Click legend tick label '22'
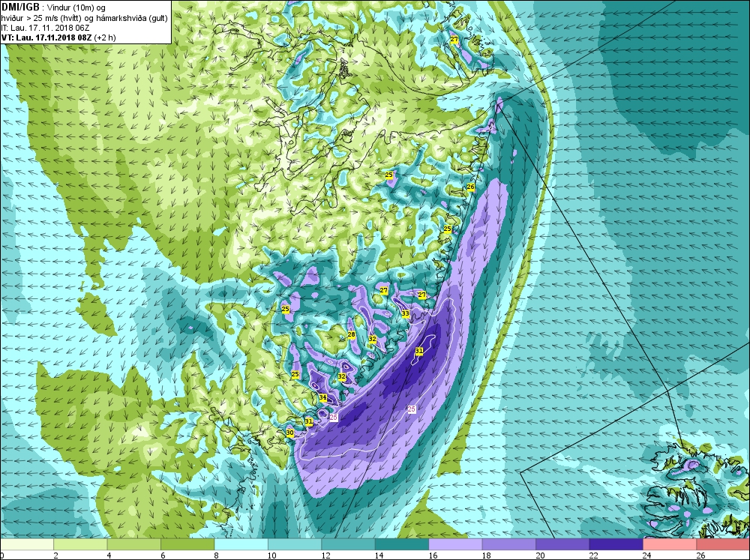The width and height of the screenshot is (750, 560). point(593,556)
